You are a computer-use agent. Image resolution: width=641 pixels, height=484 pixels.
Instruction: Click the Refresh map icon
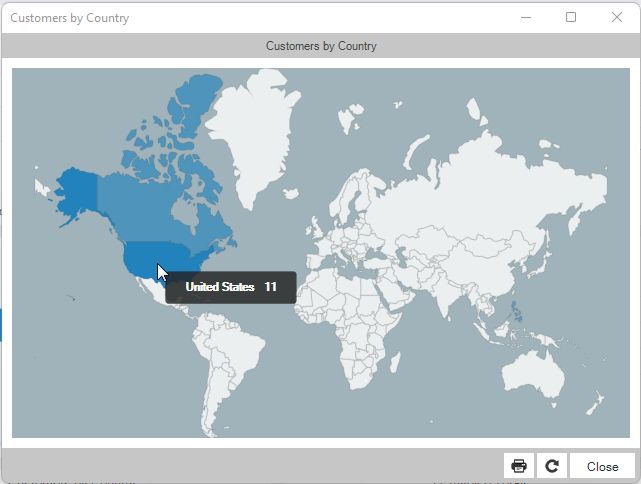pos(551,466)
